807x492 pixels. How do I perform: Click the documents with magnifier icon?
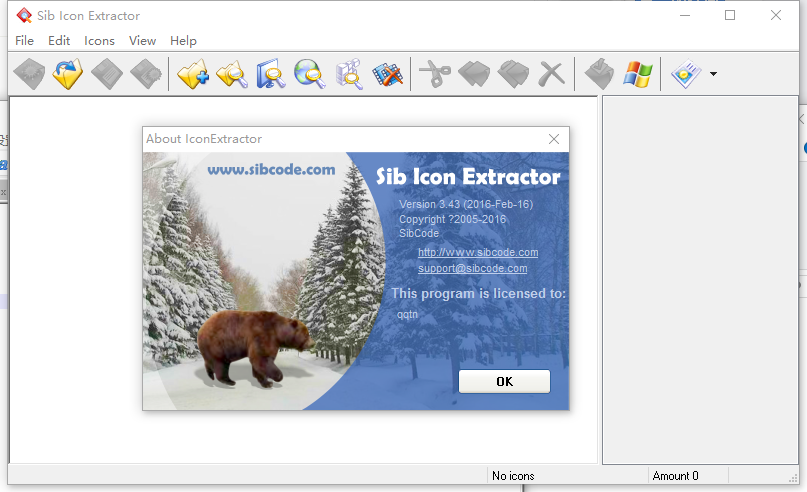click(x=349, y=74)
